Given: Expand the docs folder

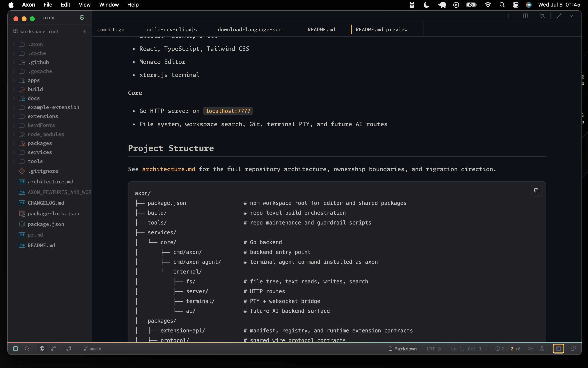Looking at the screenshot, I should point(14,98).
